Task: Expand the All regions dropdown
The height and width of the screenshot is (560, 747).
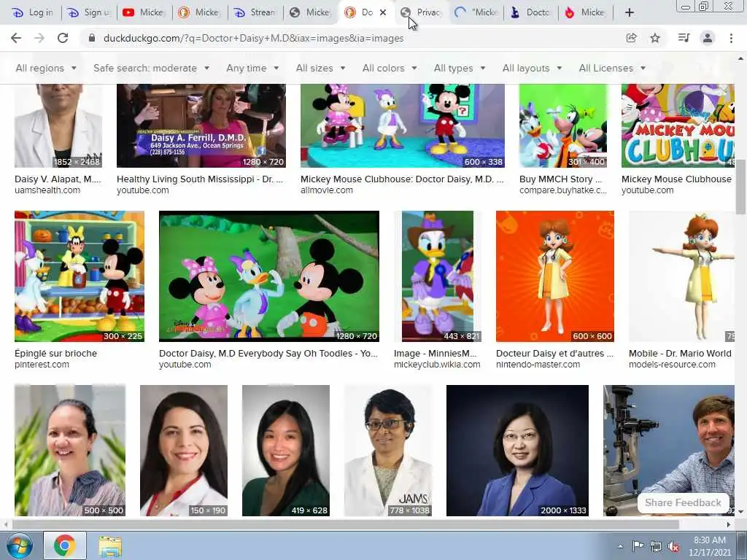Action: coord(46,68)
